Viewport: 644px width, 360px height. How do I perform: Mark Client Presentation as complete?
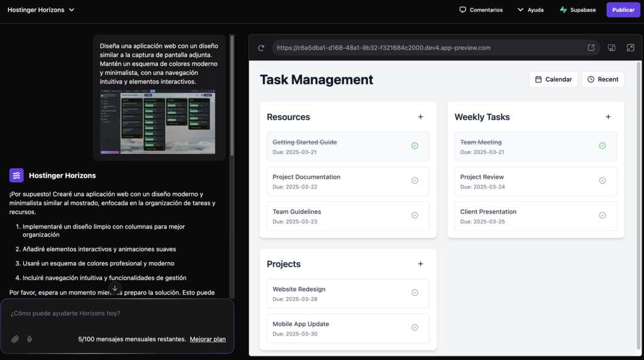602,215
